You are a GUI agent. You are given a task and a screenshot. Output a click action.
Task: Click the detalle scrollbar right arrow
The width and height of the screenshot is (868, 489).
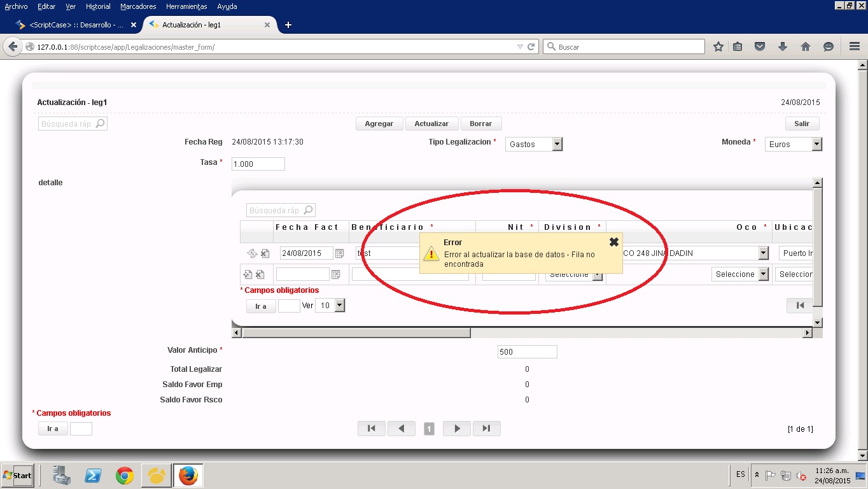pyautogui.click(x=808, y=333)
